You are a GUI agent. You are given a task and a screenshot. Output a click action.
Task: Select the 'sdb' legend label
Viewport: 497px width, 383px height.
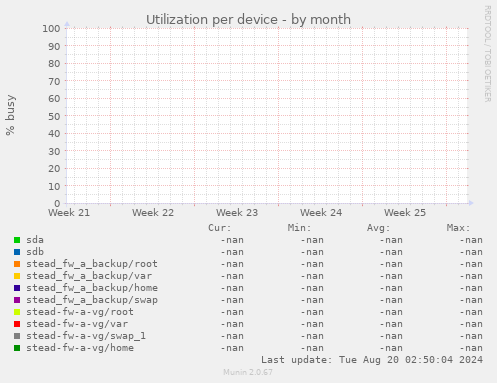[35, 252]
